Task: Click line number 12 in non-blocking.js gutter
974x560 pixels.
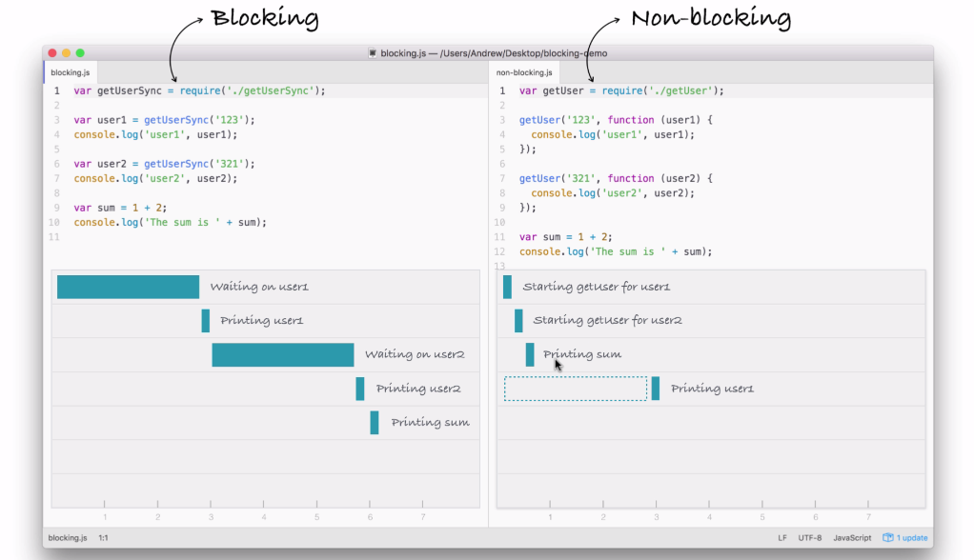Action: [x=499, y=251]
